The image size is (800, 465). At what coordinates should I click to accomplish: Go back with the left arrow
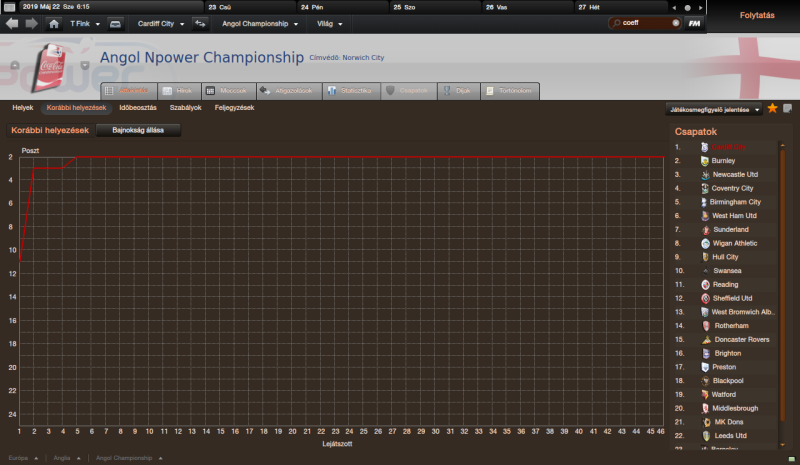click(x=11, y=22)
